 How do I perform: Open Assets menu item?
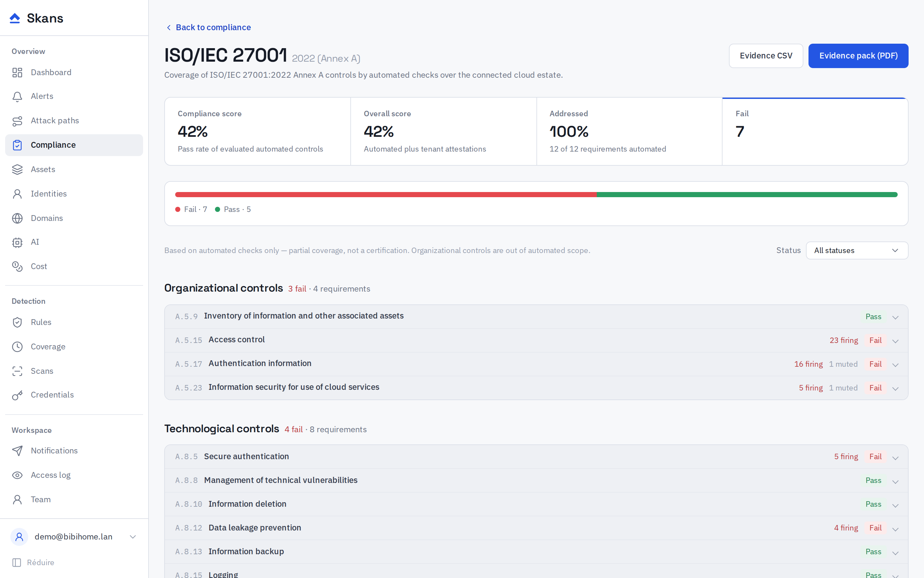point(74,169)
